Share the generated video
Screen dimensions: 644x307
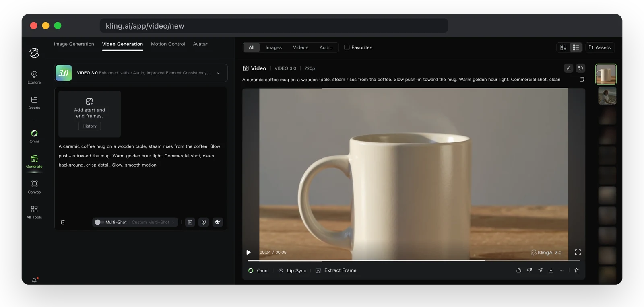pos(540,270)
